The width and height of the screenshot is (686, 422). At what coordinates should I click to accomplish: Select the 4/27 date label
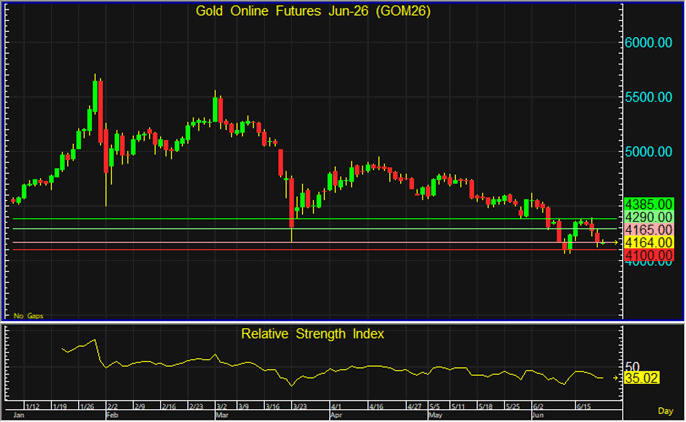click(x=414, y=407)
